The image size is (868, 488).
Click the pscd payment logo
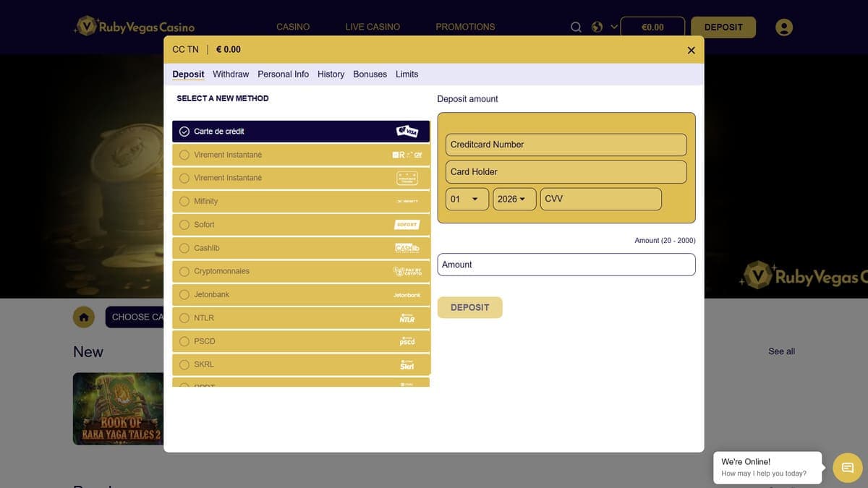(407, 341)
